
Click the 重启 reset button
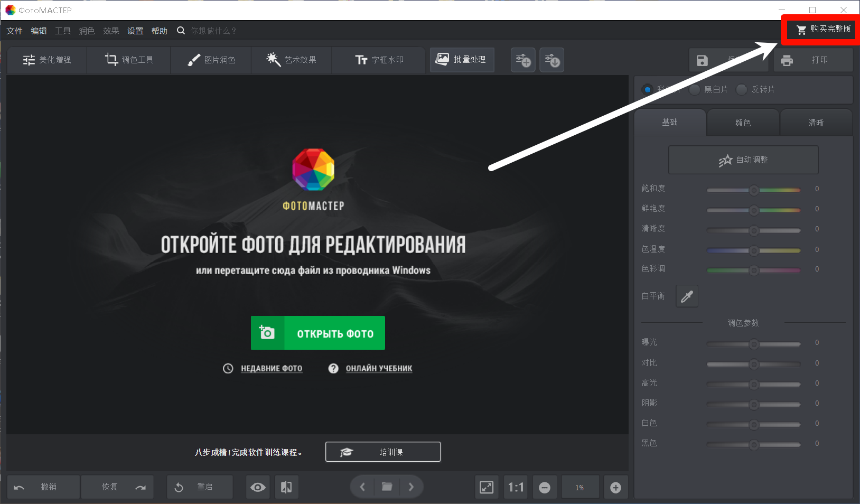point(200,487)
